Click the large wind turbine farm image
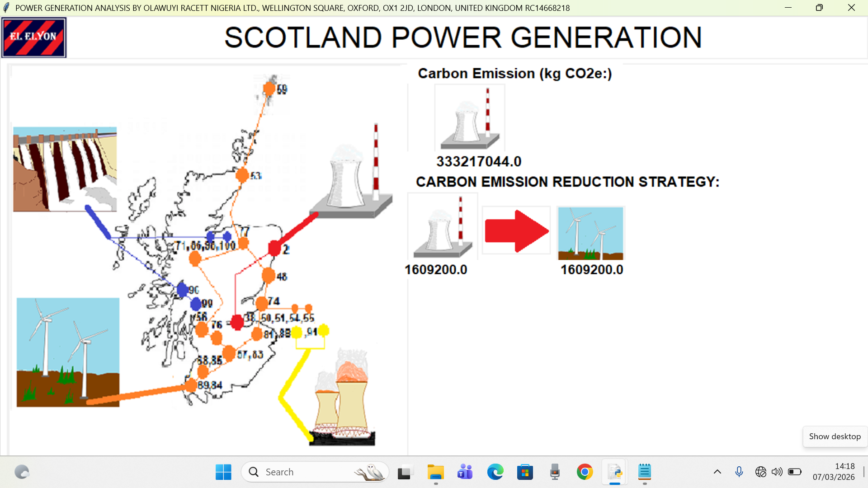Image resolution: width=868 pixels, height=488 pixels. coord(68,352)
